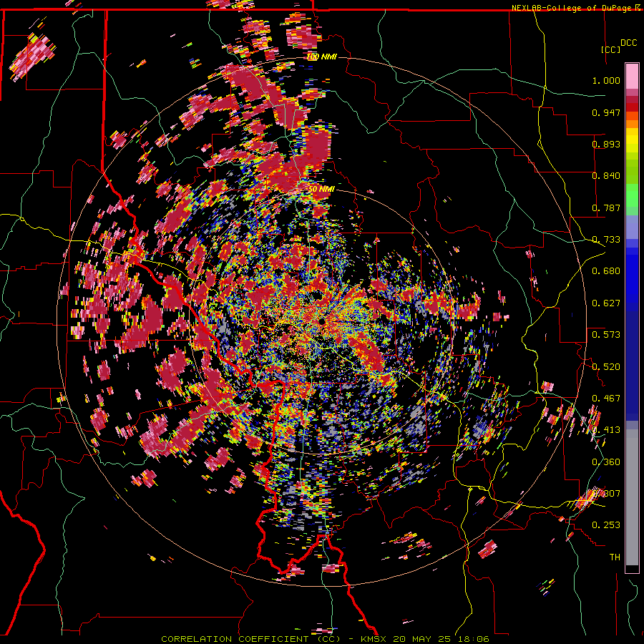Click the 0.947 legend value

pos(606,112)
